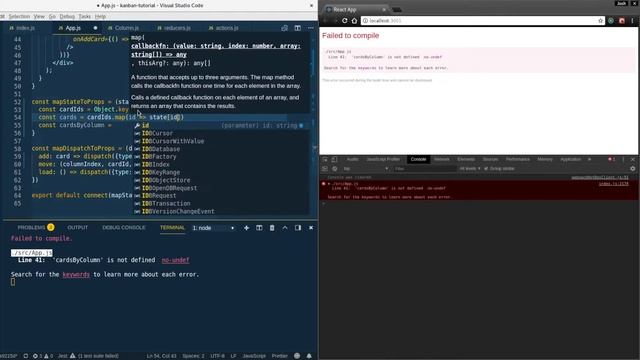This screenshot has height=360, width=640.
Task: Open the OUTPUT panel tab
Action: tap(78, 227)
